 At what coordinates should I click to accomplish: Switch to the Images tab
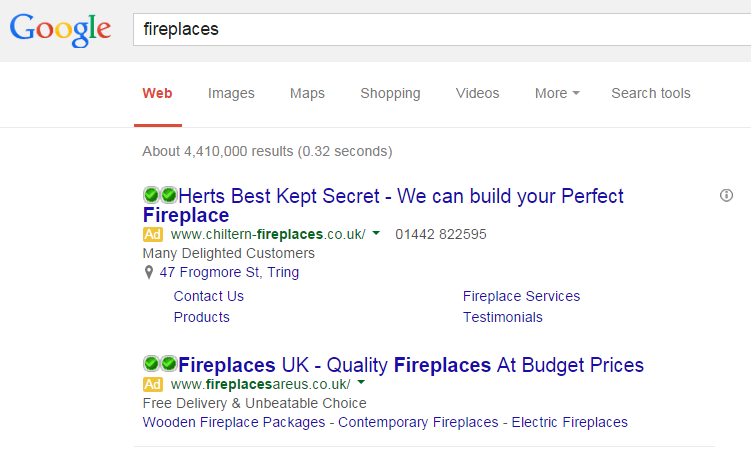231,93
